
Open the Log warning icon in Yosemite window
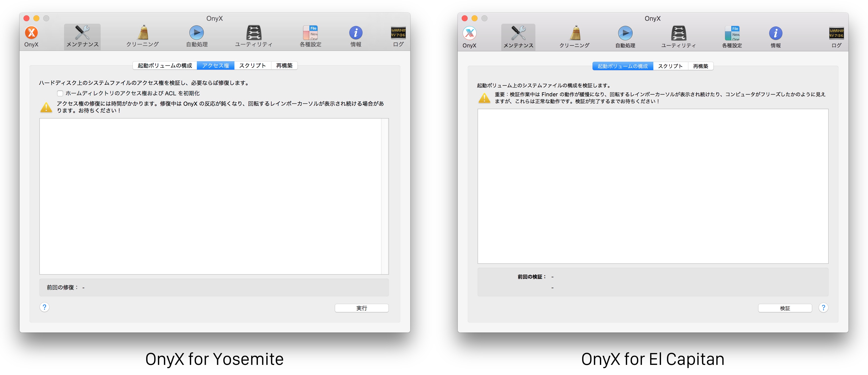pyautogui.click(x=398, y=33)
